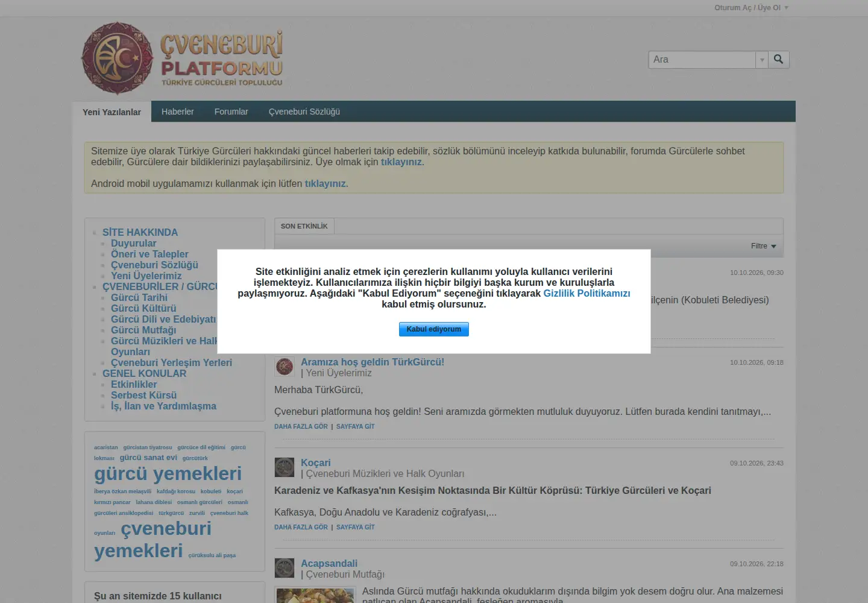The height and width of the screenshot is (603, 868).
Task: Open the SİTE HAKKINDA category
Action: pos(140,232)
